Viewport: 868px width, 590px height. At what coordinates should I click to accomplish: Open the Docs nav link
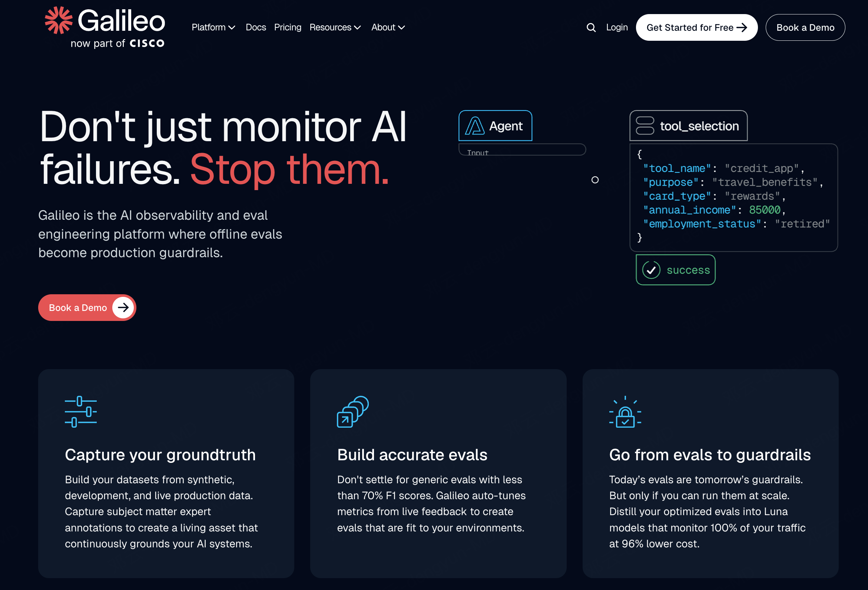256,28
